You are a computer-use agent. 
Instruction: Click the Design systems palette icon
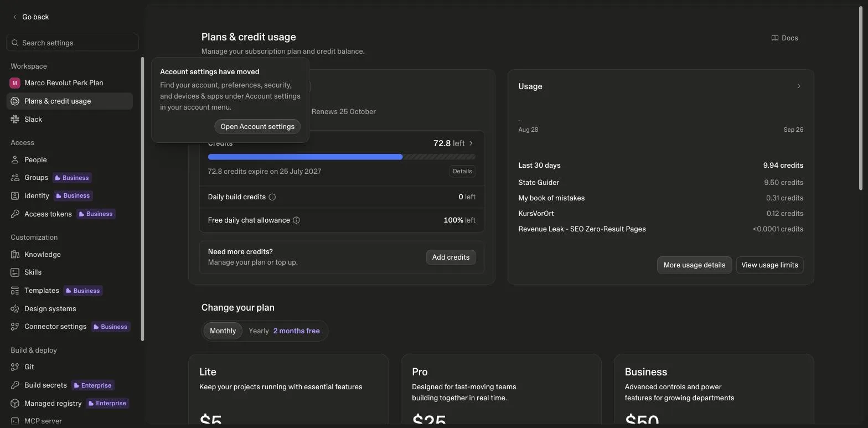[15, 309]
